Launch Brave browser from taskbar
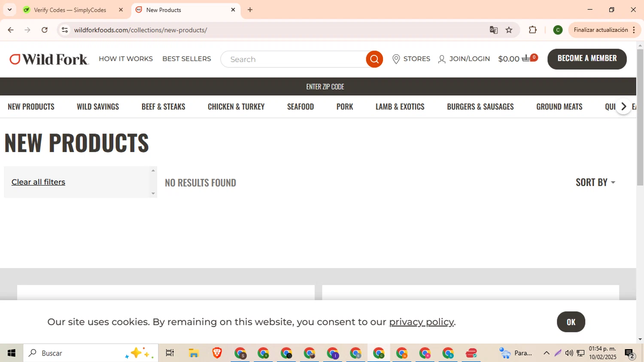Viewport: 644px width, 362px height. 217,353
